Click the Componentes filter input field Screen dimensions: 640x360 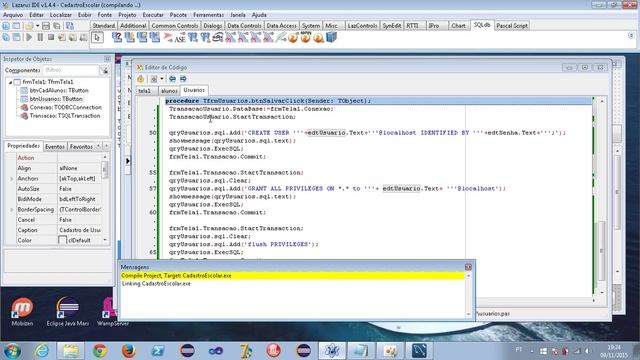71,70
